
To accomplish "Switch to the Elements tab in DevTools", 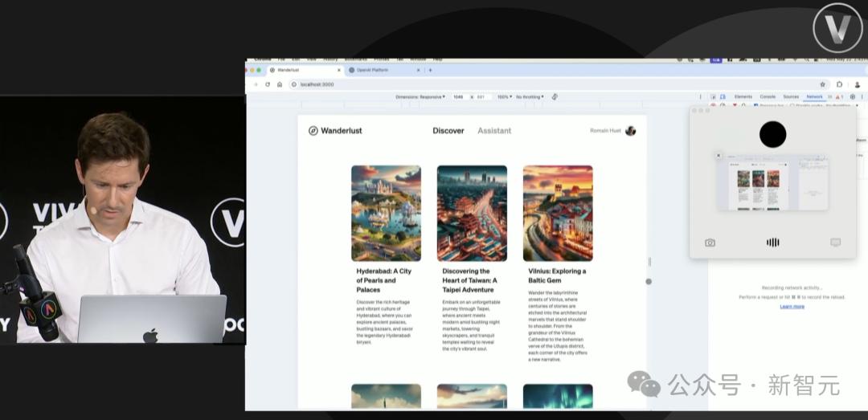I will [x=743, y=97].
